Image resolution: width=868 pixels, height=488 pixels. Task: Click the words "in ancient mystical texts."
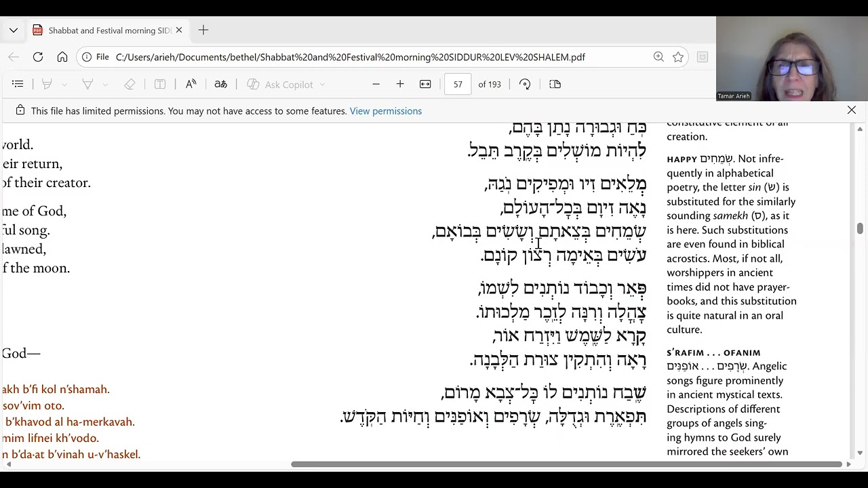click(724, 394)
